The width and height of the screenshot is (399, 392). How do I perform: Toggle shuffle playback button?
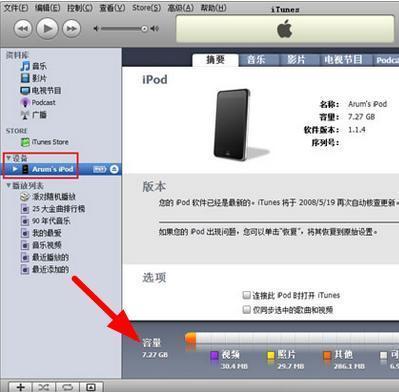pos(44,387)
